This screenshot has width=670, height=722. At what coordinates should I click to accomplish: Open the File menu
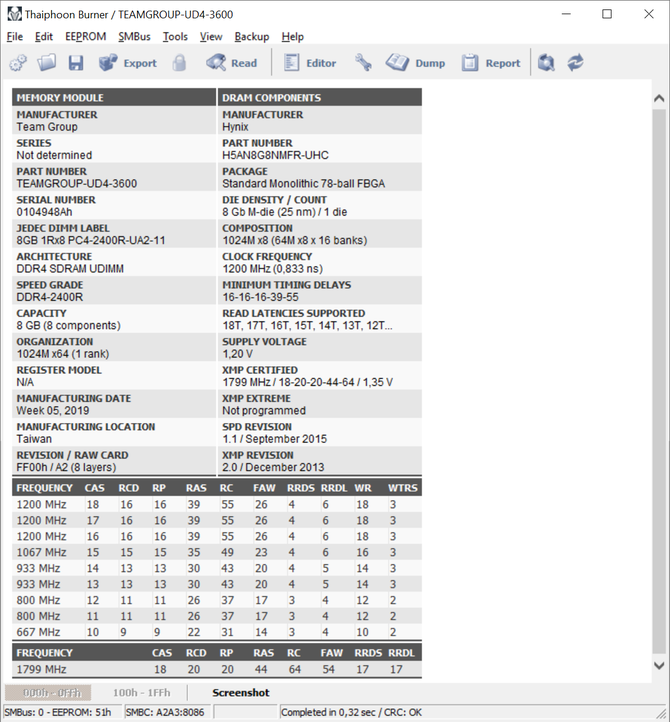pos(15,36)
